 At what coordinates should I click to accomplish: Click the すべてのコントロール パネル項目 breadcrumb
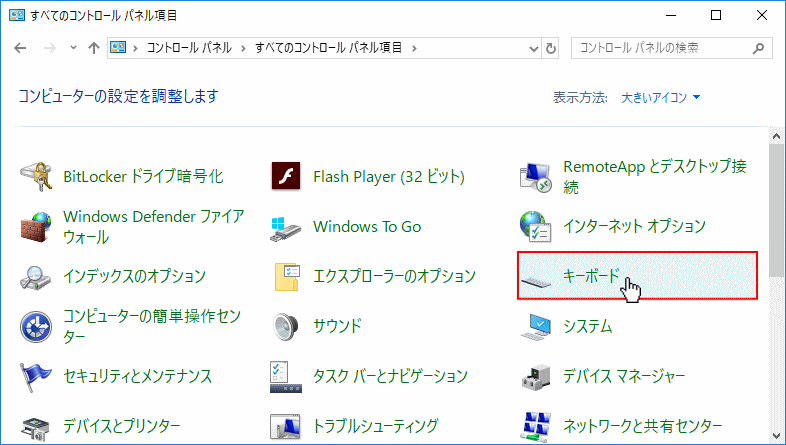coord(329,48)
